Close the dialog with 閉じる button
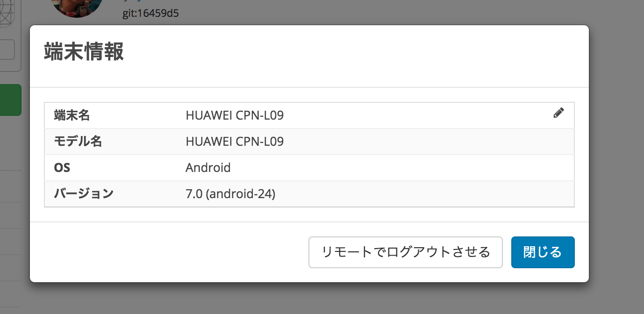Screen dimensions: 644x314 [543, 252]
